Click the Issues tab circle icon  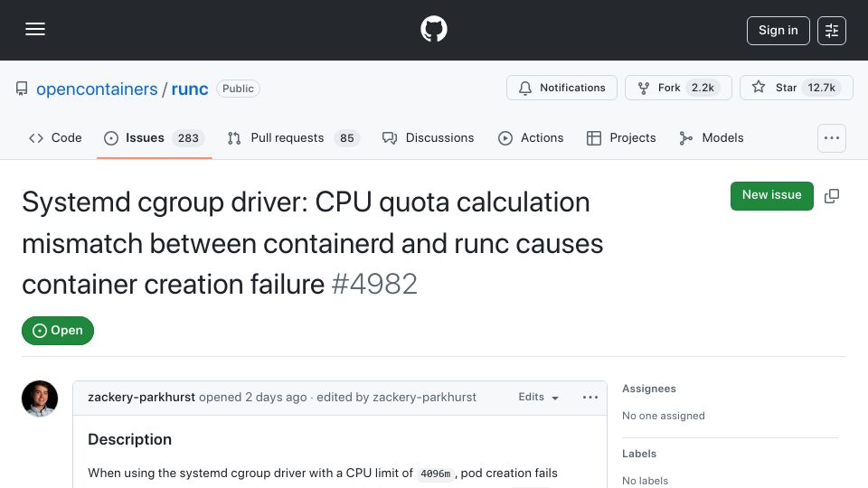click(x=110, y=138)
